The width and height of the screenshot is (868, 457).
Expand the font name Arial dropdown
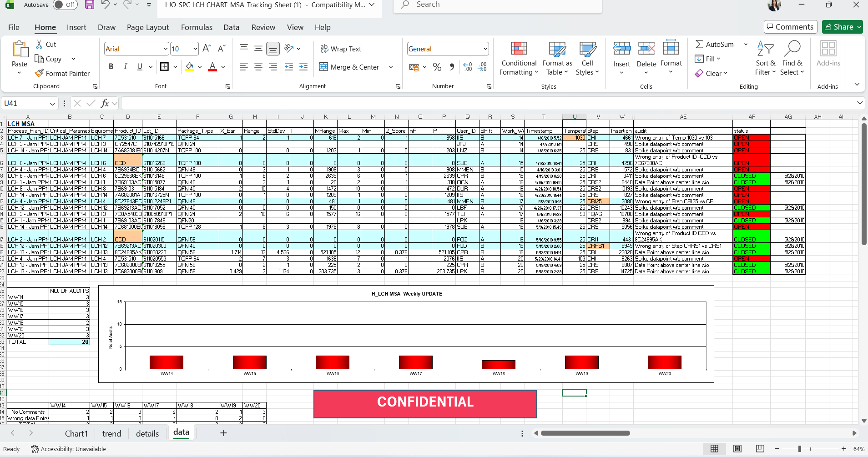coord(165,49)
